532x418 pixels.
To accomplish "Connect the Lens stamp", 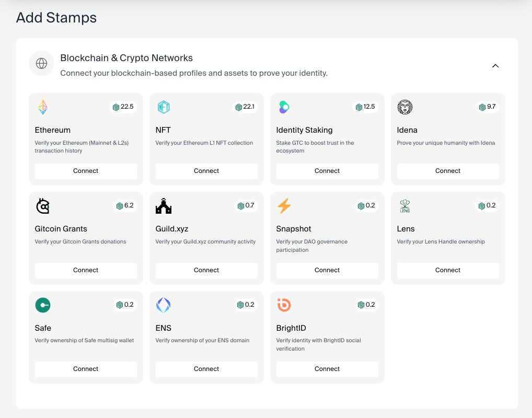I will (448, 270).
